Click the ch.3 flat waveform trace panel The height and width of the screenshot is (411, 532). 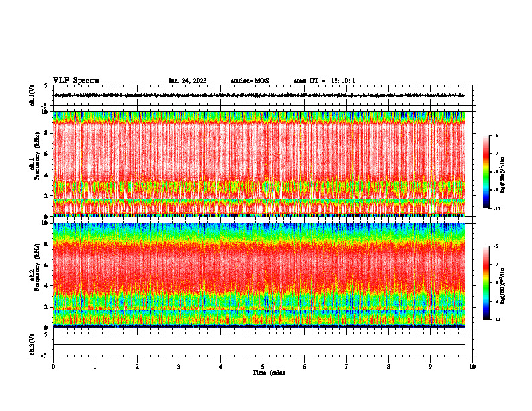click(264, 345)
